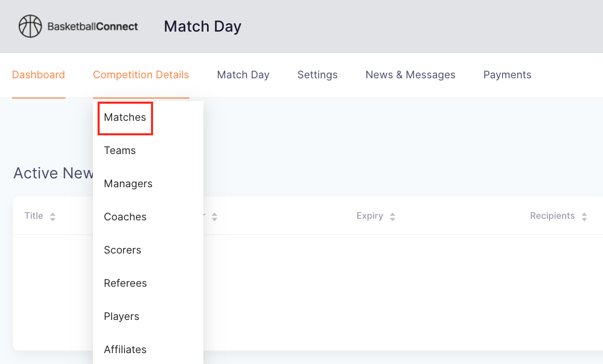Open the Dashboard tab
Image resolution: width=603 pixels, height=364 pixels.
click(x=38, y=75)
